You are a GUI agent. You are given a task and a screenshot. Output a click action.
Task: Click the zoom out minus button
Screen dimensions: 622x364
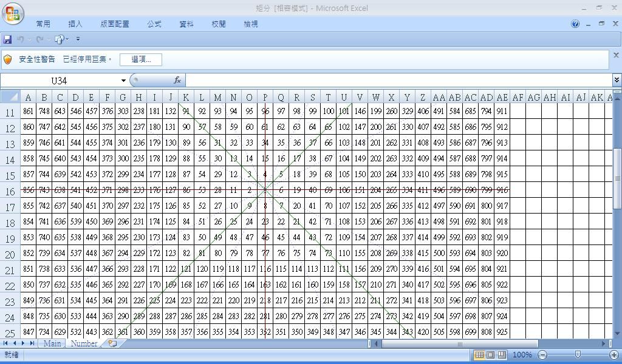[x=542, y=356]
